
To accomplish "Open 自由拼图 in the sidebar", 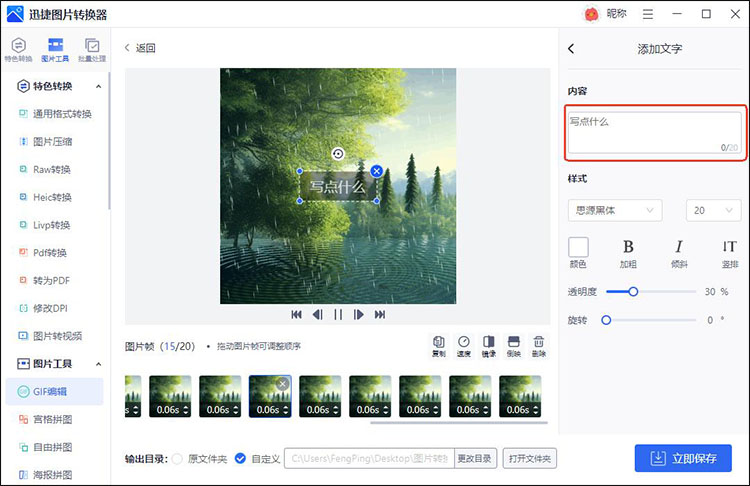I will pyautogui.click(x=45, y=447).
